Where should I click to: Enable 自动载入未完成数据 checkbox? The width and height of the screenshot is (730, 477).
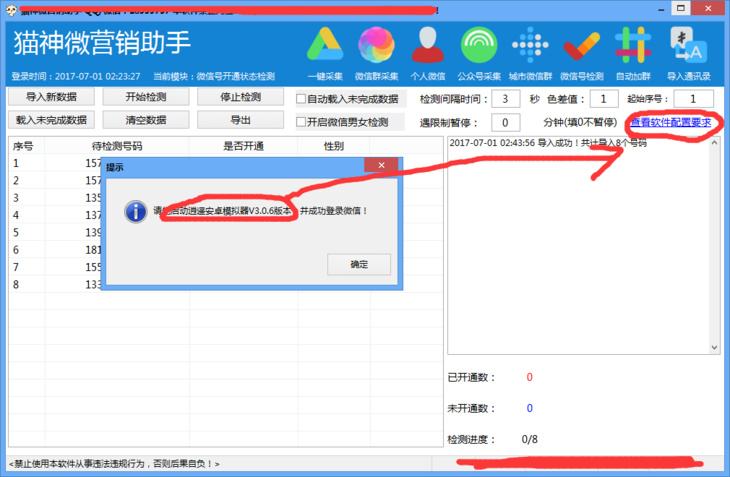[x=301, y=99]
